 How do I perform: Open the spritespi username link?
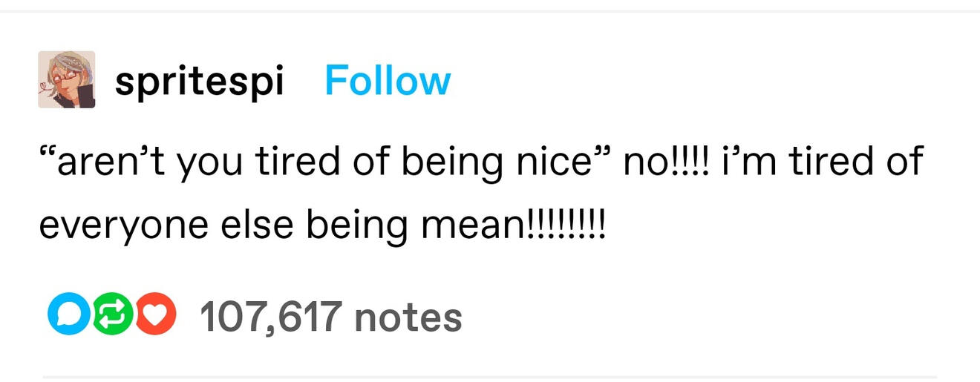pos(199,81)
